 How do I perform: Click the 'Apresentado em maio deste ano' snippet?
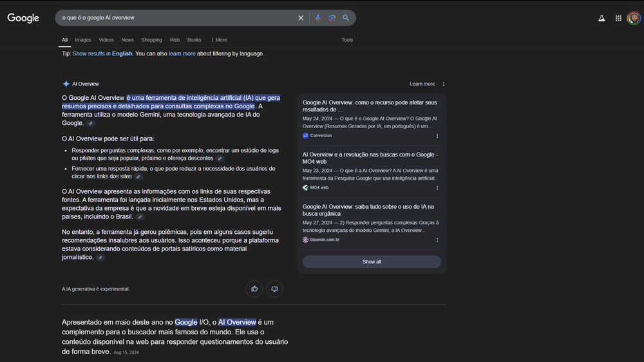click(x=175, y=337)
